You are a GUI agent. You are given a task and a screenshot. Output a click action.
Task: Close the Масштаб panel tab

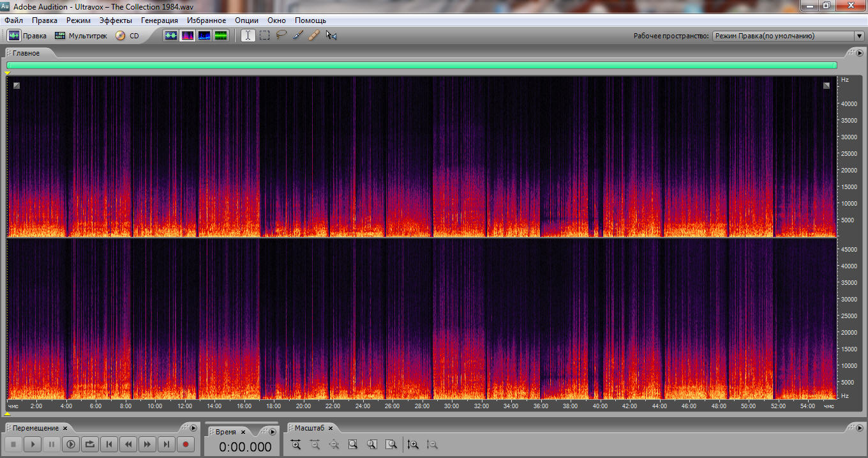(x=332, y=429)
